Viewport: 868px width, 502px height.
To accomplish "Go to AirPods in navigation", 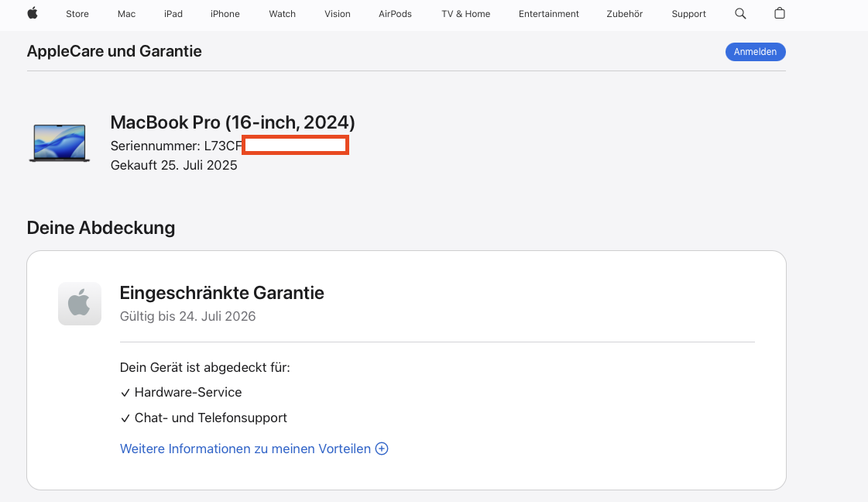I will click(395, 14).
